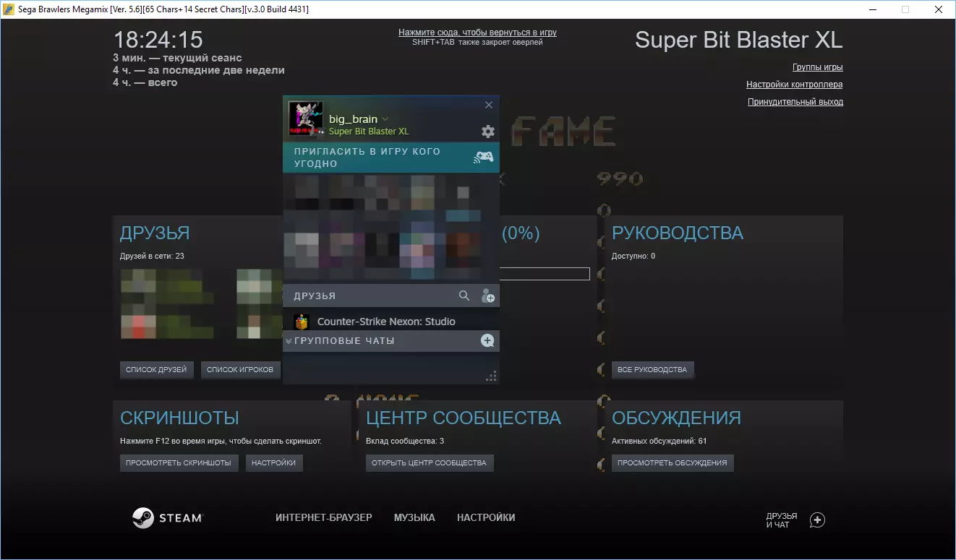Search friends with the magnifier icon
Screen dimensions: 956x560
pyautogui.click(x=464, y=296)
